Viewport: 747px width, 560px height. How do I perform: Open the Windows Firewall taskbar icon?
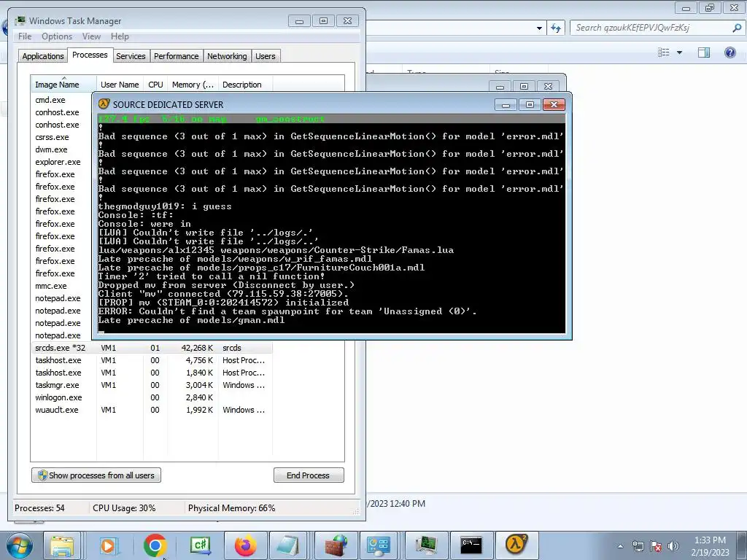[x=336, y=545]
